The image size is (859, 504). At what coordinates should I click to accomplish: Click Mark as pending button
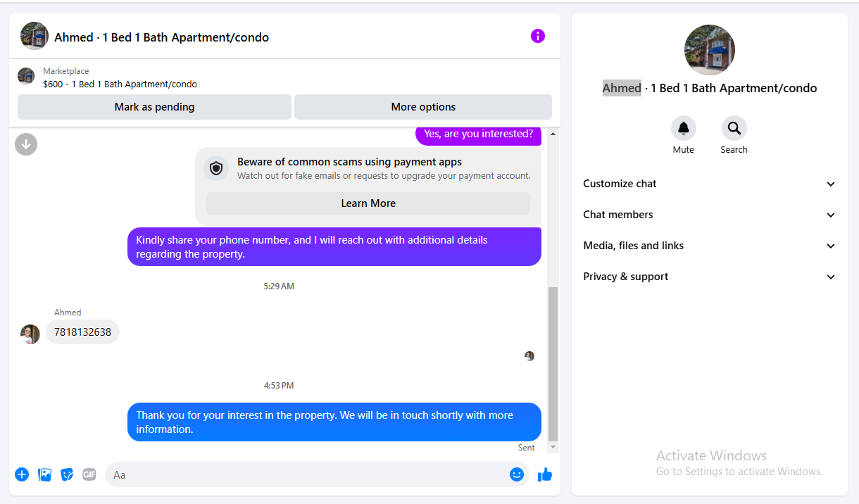pos(154,107)
